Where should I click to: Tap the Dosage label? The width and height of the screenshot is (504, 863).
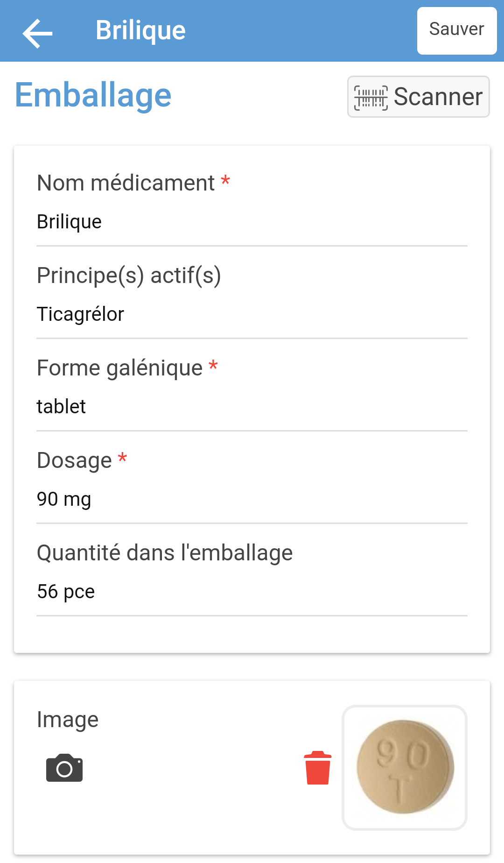75,460
